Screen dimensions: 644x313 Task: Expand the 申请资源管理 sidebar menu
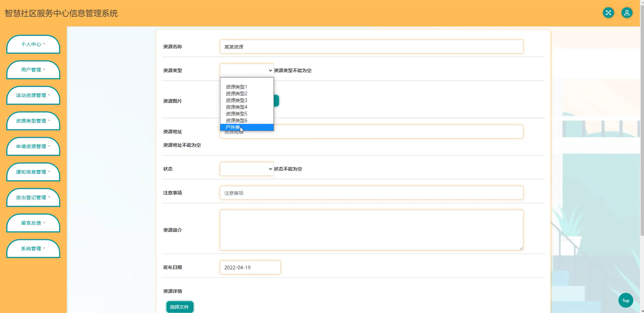click(33, 146)
